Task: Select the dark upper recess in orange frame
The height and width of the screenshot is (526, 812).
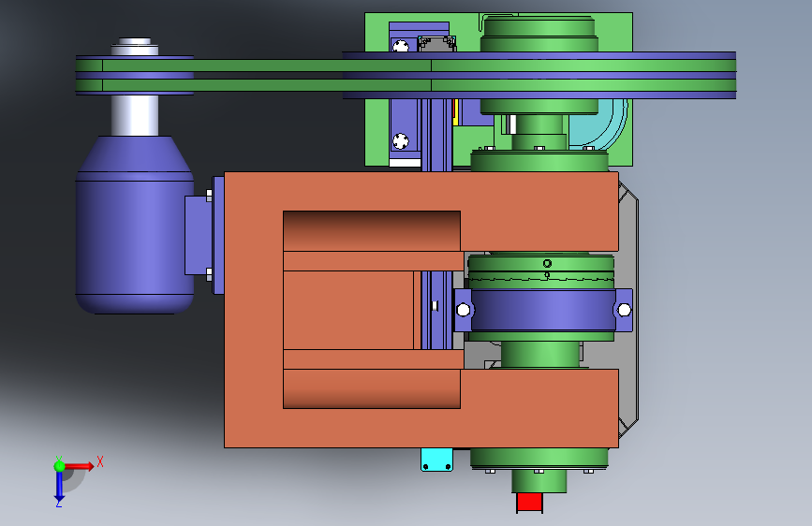Action: 372,231
